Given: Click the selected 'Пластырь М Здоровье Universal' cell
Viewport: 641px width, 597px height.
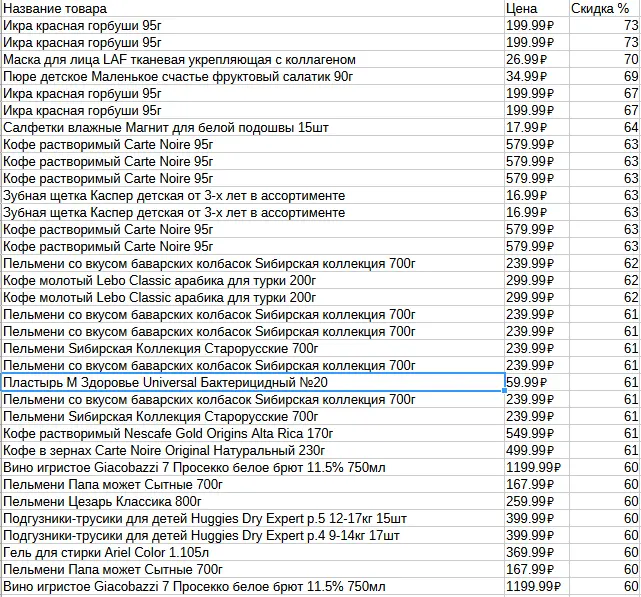Looking at the screenshot, I should [253, 382].
